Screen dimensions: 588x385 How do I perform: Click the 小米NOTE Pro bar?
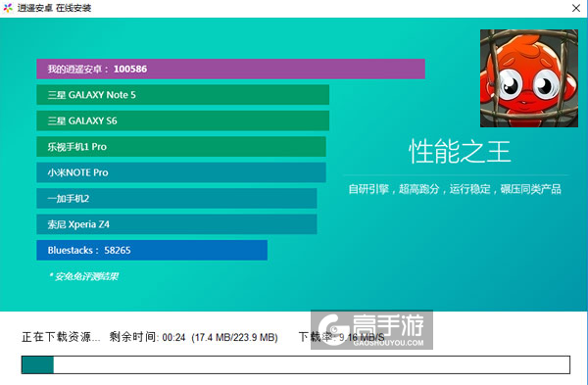(181, 172)
